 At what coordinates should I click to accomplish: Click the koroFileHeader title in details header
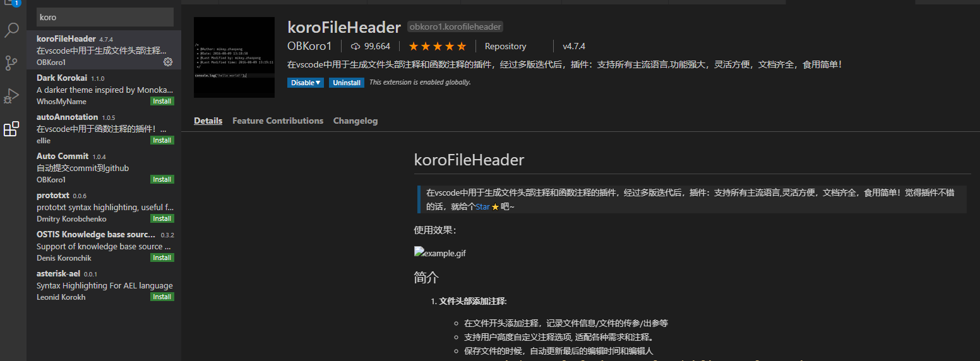[344, 27]
